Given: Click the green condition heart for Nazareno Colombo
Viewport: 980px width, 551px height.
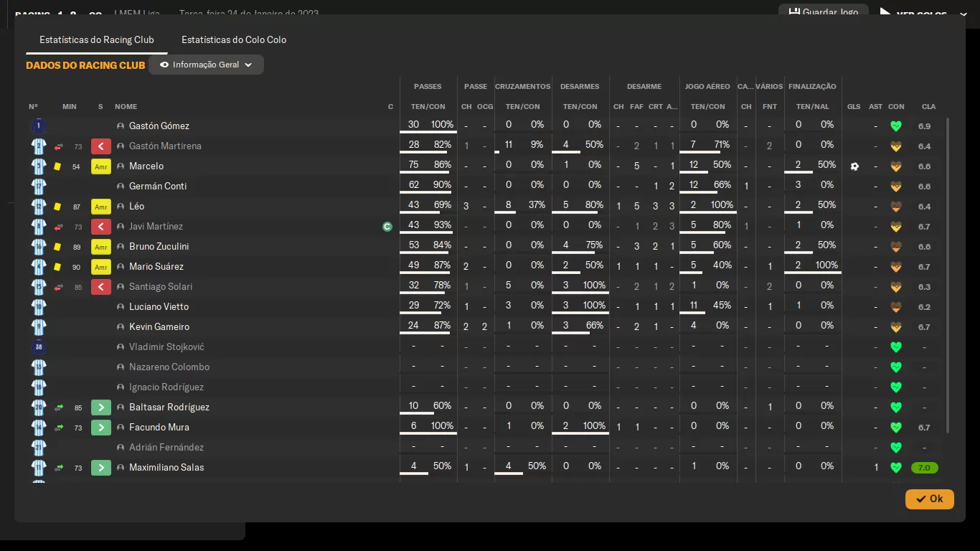Looking at the screenshot, I should tap(895, 367).
